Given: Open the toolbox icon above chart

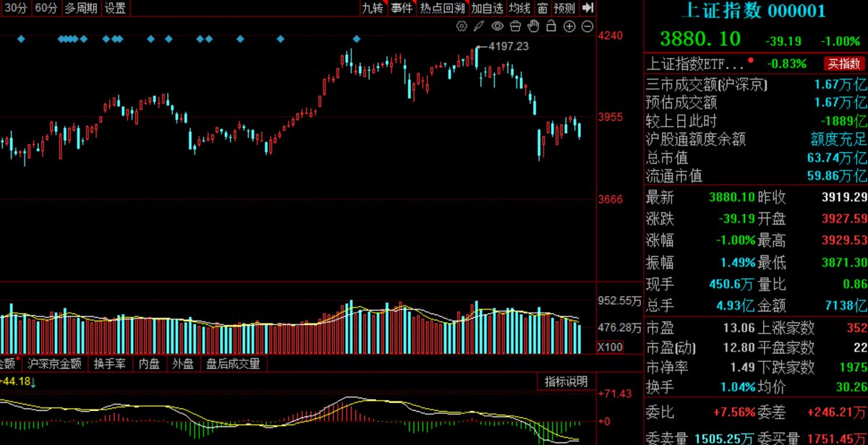Looking at the screenshot, I should click(x=516, y=27).
